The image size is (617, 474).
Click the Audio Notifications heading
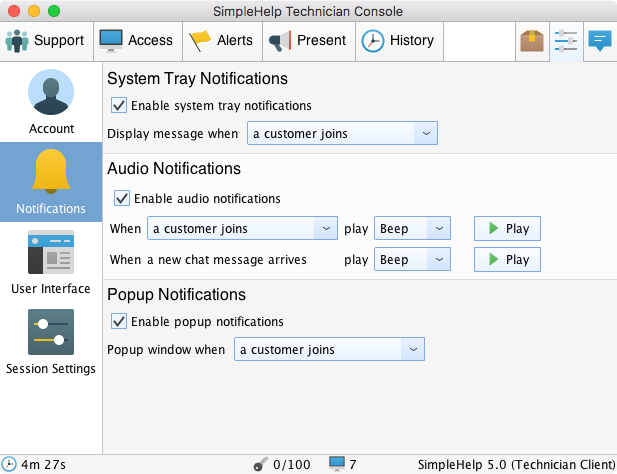pyautogui.click(x=174, y=168)
